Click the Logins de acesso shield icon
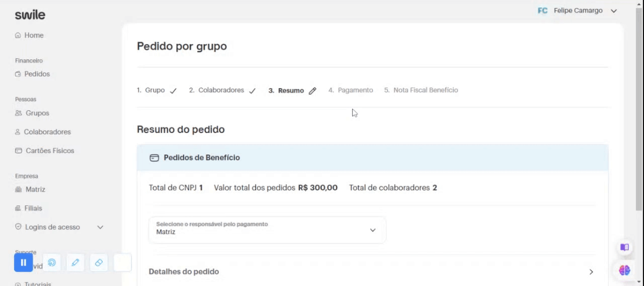 (18, 226)
